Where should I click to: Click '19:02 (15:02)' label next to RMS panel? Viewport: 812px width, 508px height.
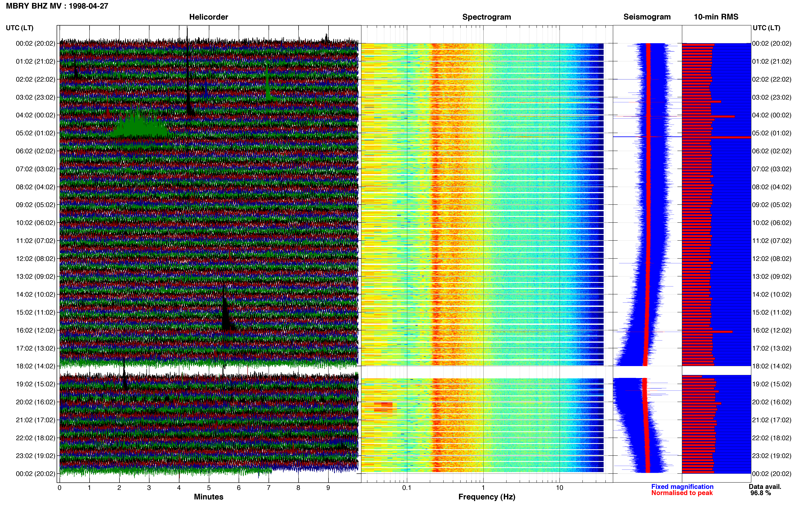[772, 384]
